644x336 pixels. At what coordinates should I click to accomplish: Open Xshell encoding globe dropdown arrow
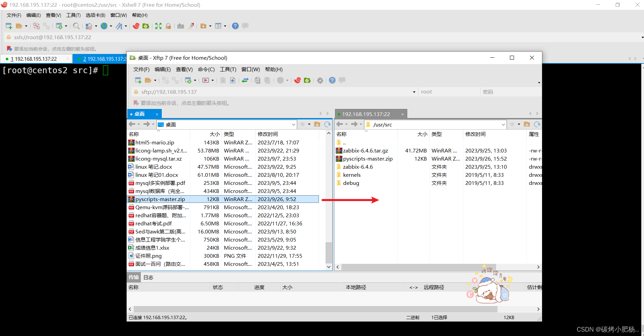point(111,26)
